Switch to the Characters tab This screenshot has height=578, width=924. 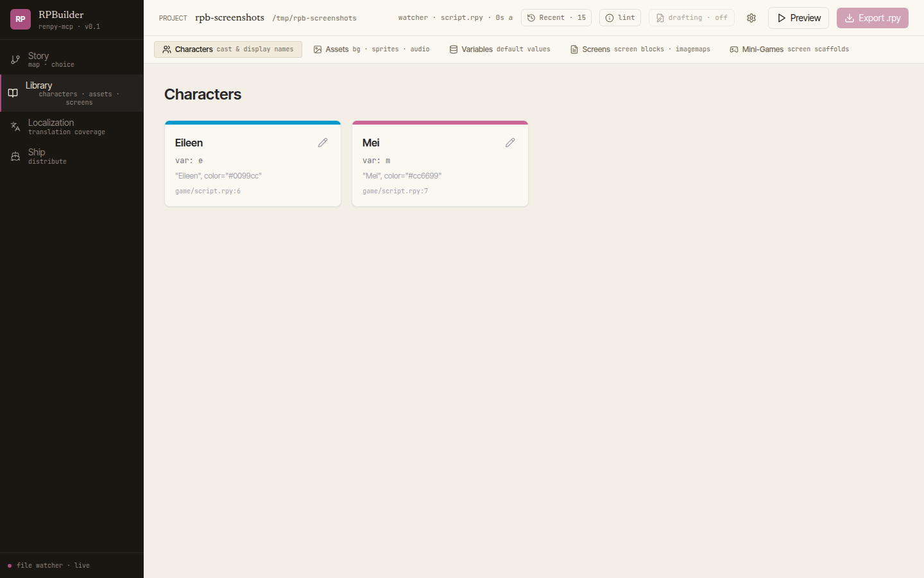tap(228, 49)
